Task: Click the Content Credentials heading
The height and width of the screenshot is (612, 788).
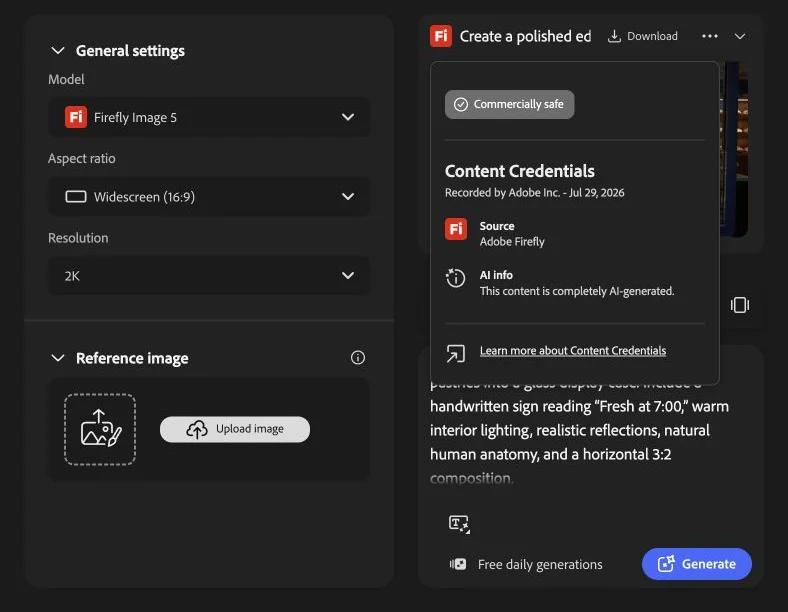Action: (520, 171)
